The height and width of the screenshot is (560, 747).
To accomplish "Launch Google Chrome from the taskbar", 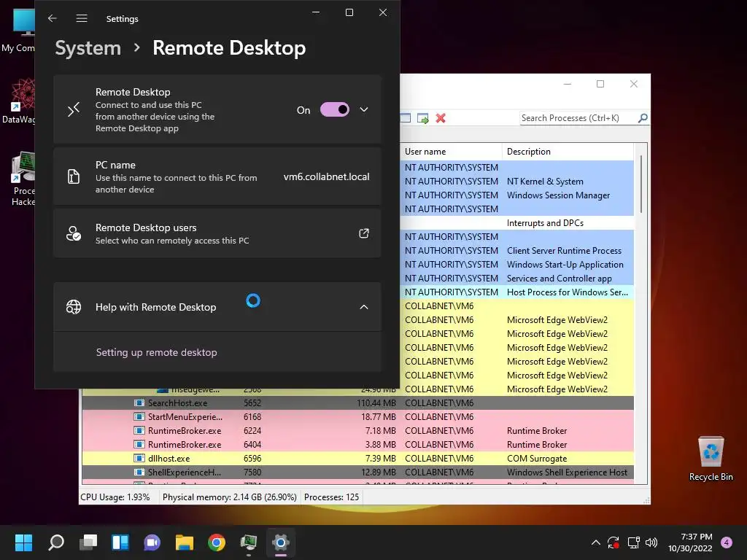I will pyautogui.click(x=217, y=542).
